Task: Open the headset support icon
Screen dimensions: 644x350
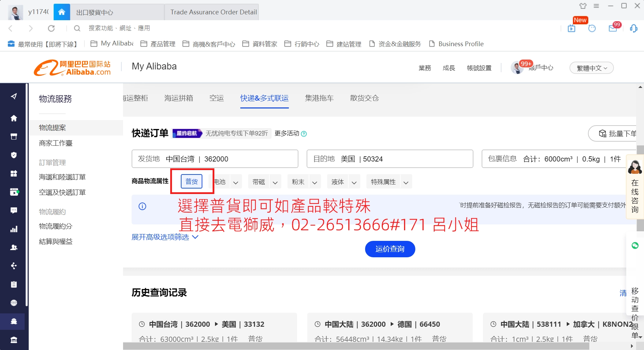Action: [633, 28]
